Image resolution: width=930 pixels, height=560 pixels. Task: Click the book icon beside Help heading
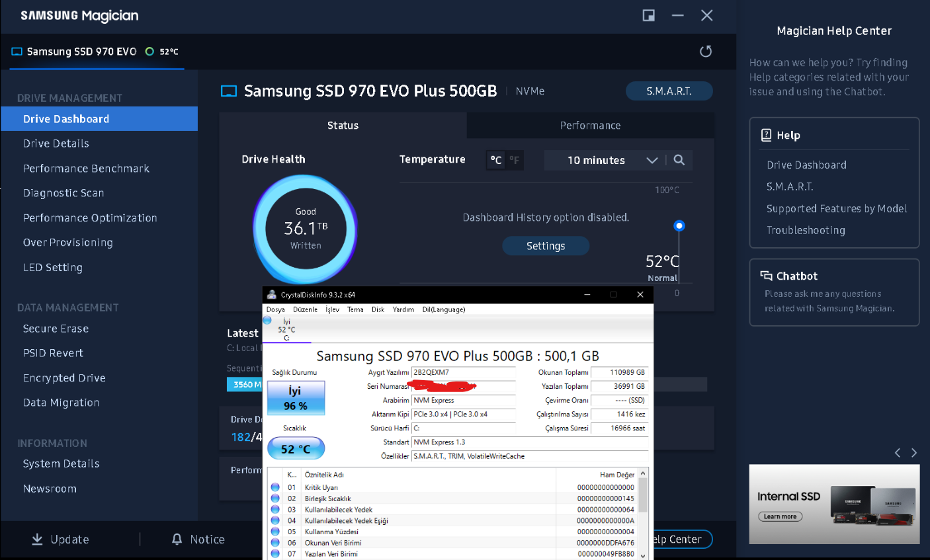tap(766, 135)
